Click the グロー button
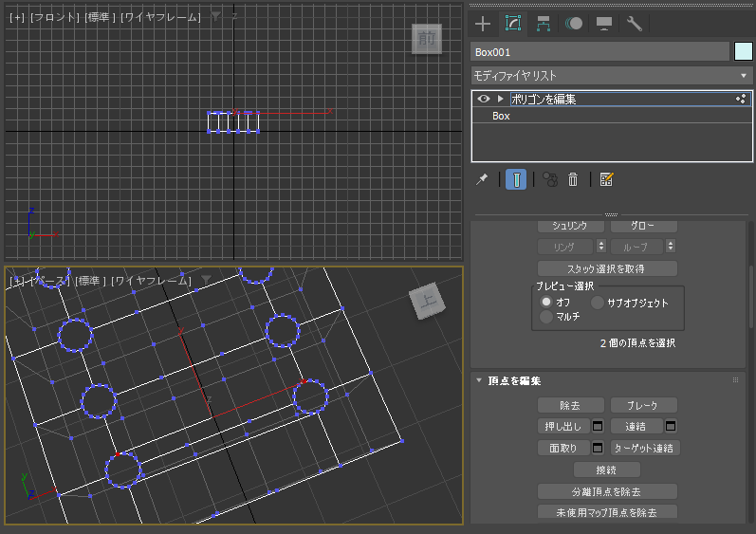 click(644, 226)
